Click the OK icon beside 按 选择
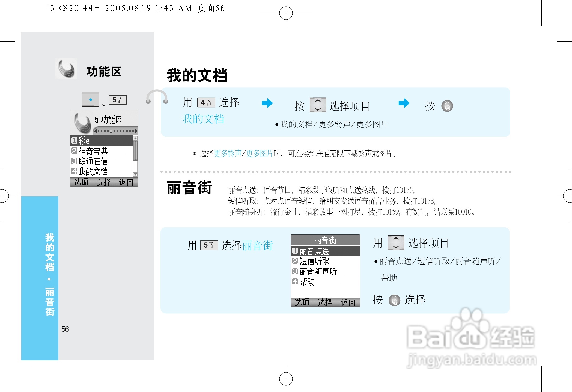This screenshot has height=392, width=572. 394,300
